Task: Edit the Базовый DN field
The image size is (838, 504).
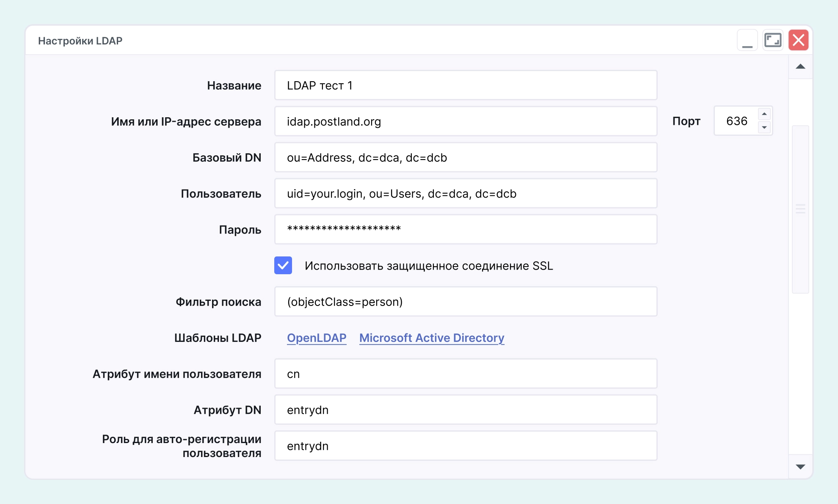Action: coord(466,157)
